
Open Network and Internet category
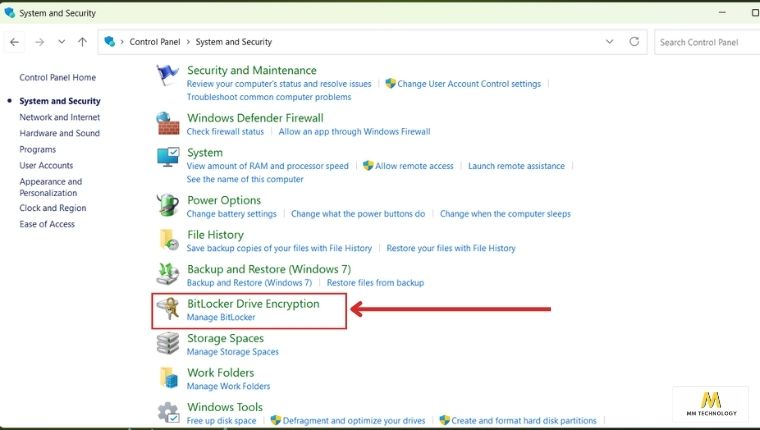point(60,117)
